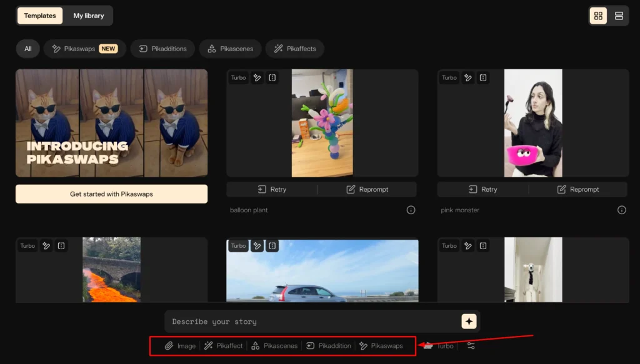
Task: Click Pikaswaps icon on hallway figure card
Action: [x=467, y=246]
